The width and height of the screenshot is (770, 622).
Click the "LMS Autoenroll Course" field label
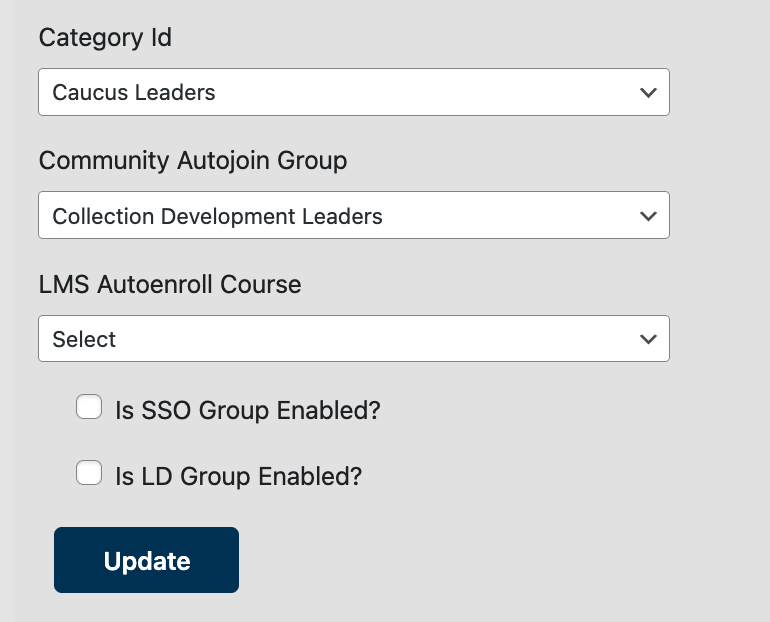pos(170,284)
